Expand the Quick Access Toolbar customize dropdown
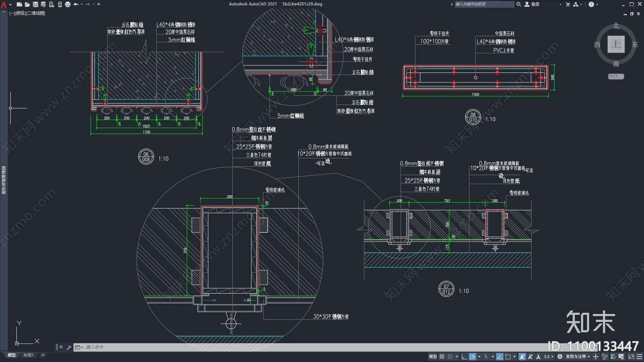Screen dimensions: 644x362 (99, 4)
